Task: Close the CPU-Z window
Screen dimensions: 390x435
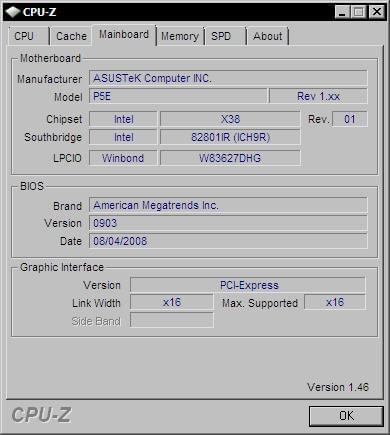Action: (377, 12)
